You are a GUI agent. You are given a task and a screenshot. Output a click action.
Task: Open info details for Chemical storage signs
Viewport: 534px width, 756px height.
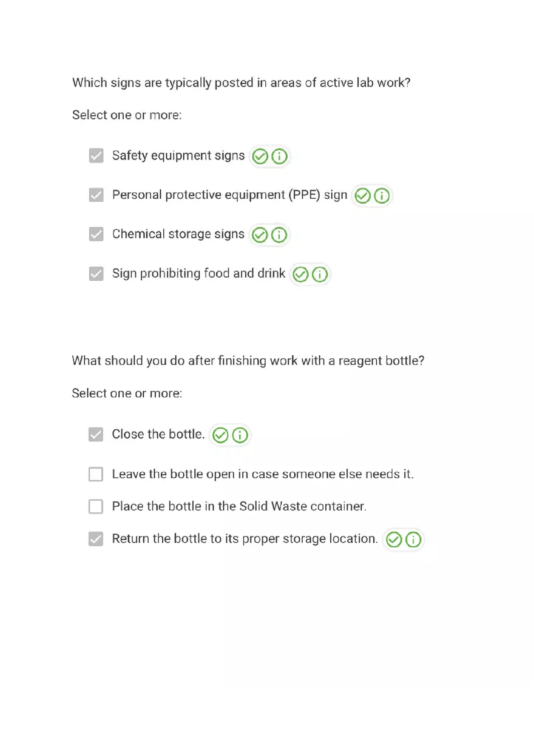(278, 235)
